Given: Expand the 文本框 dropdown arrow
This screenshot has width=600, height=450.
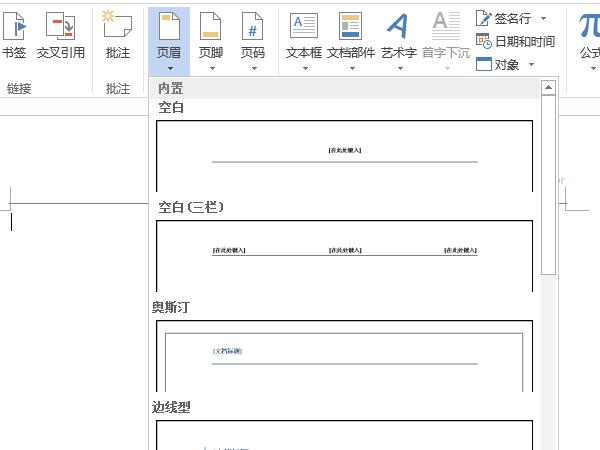Looking at the screenshot, I should 305,68.
